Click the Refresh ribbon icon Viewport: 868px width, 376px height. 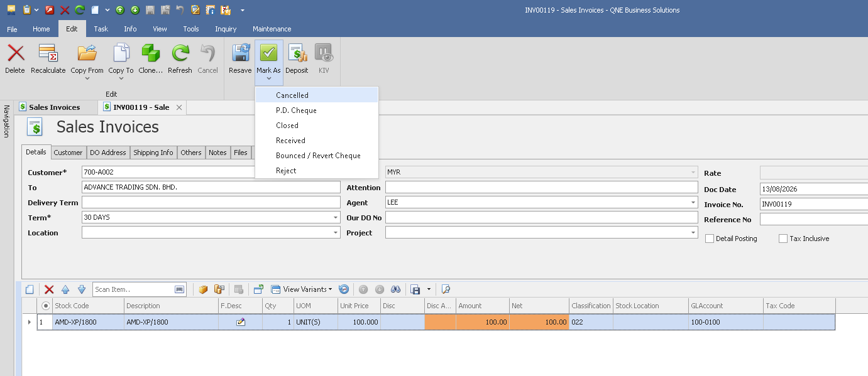click(180, 53)
